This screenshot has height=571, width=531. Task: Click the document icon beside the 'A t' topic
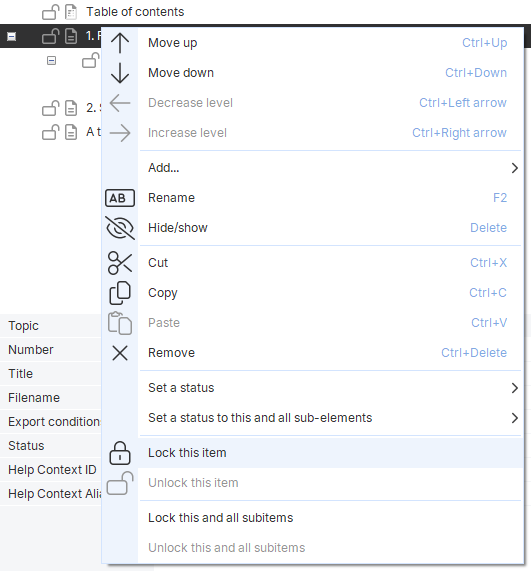(x=71, y=132)
